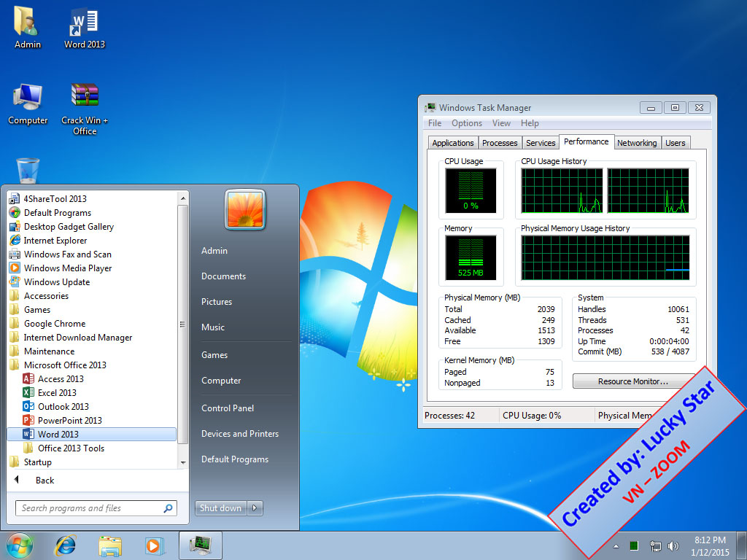
Task: Open the View menu in Task Manager
Action: point(501,123)
